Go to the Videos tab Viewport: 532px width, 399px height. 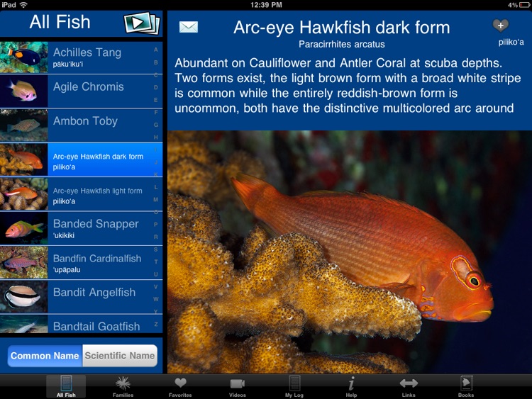[237, 386]
